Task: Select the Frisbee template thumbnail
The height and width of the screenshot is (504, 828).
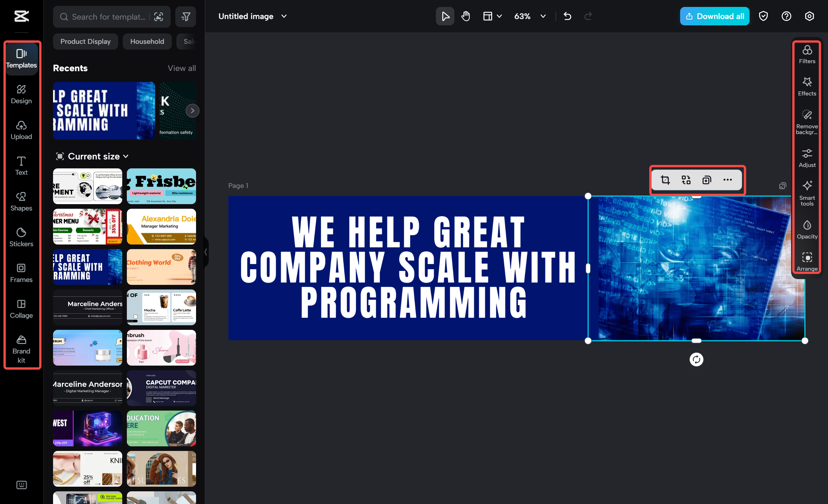Action: 161,186
